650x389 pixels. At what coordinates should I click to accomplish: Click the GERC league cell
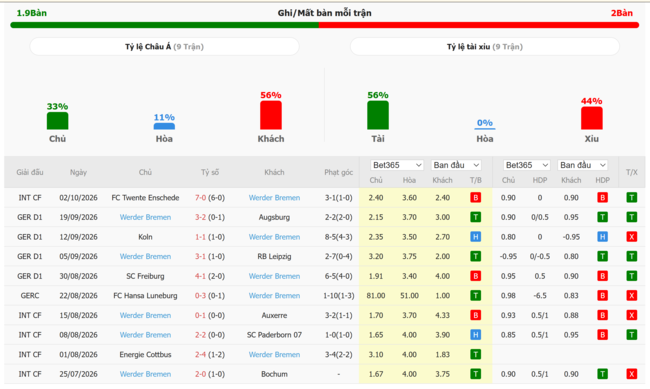tap(30, 296)
